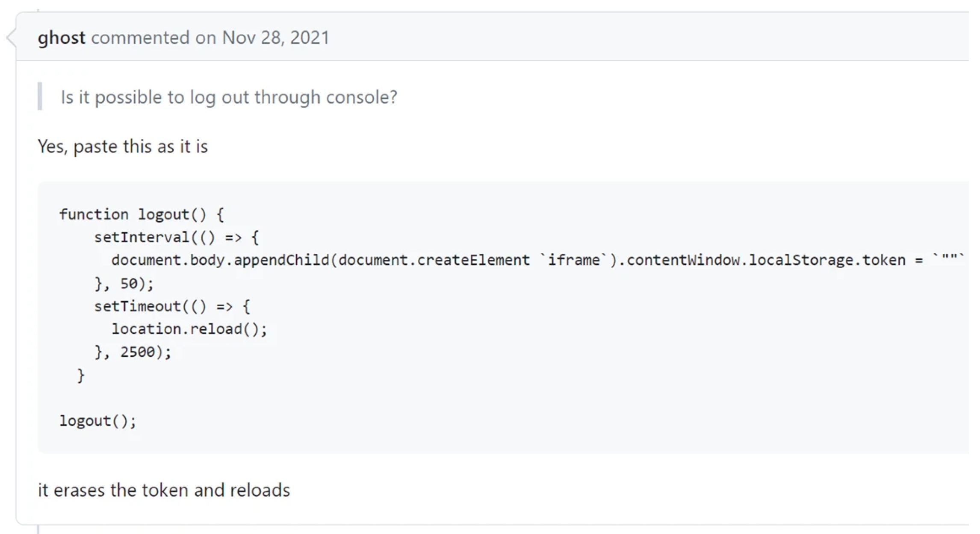Click 'it erases the token and reloads' text

tap(164, 490)
